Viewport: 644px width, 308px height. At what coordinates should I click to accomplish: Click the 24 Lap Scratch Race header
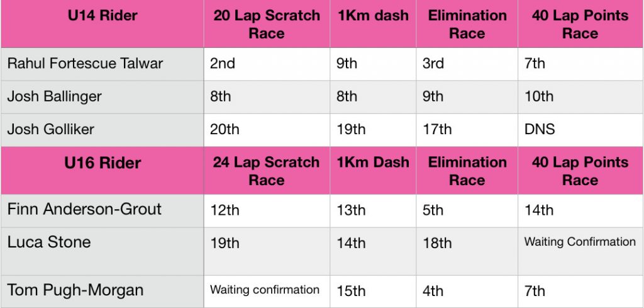267,171
